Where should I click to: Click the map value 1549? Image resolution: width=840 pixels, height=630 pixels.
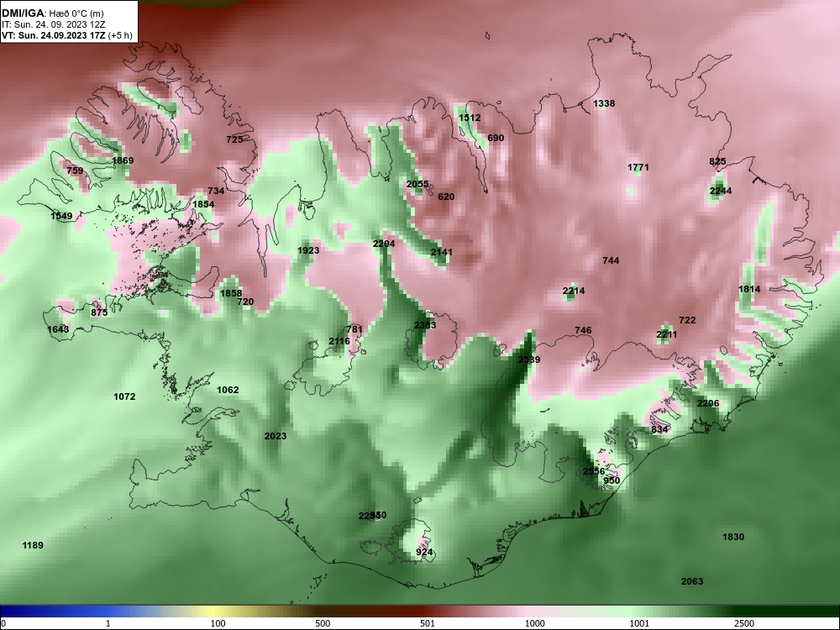[61, 216]
